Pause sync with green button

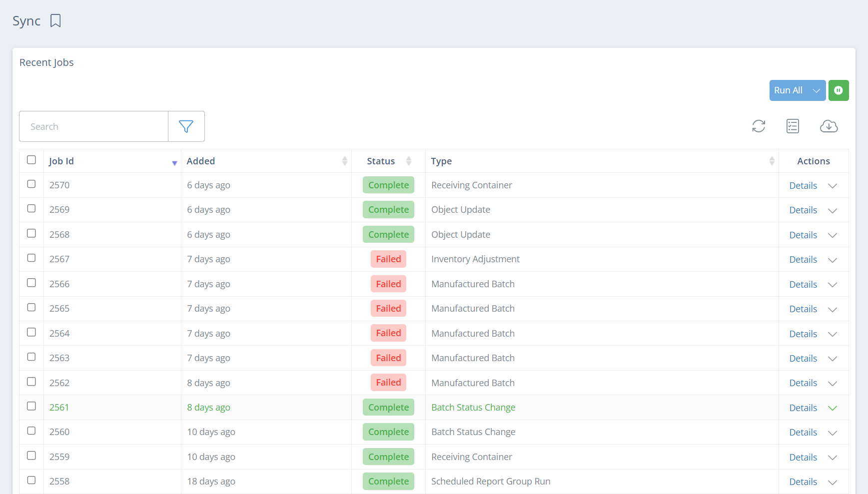(839, 90)
